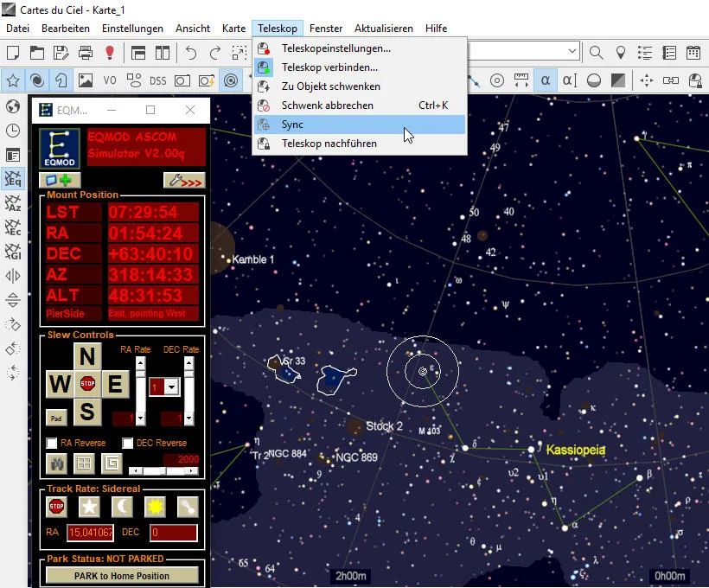Open the EQMOD setup wrench button
Screen dimensions: 709x588
click(183, 181)
